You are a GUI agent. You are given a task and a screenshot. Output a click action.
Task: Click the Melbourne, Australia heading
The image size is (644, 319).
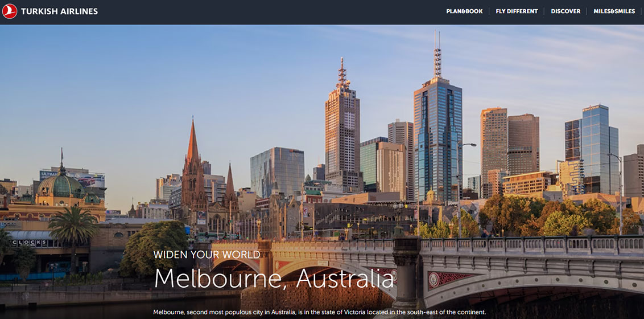[x=274, y=279]
